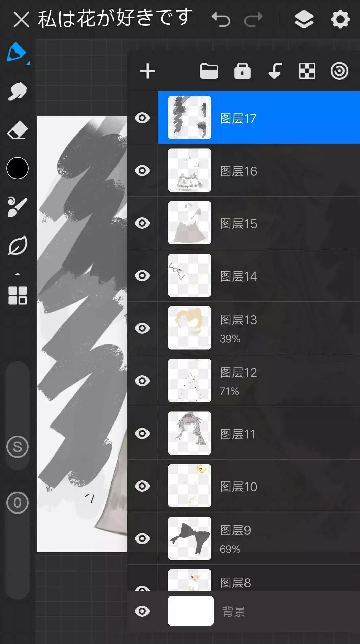Viewport: 360px width, 644px height.
Task: Create a layer folder
Action: tap(209, 71)
